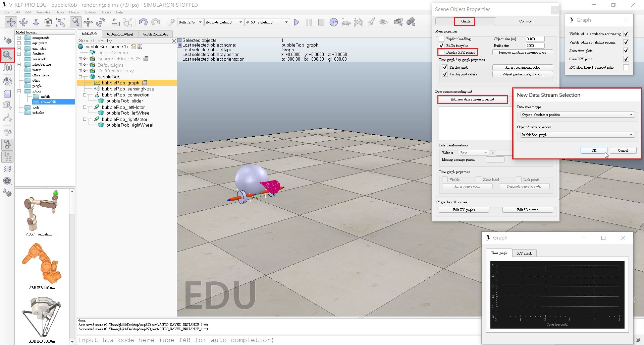
Task: Click fit to view icon
Action: tap(61, 22)
